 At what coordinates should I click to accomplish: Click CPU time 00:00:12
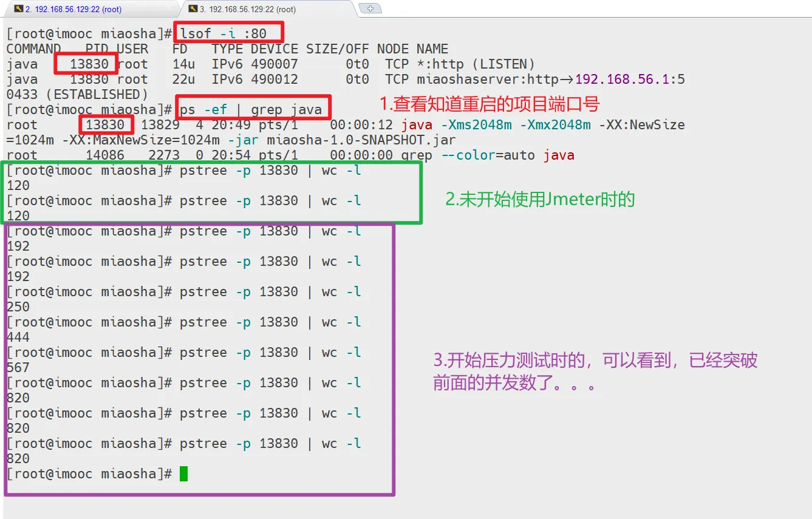(x=361, y=125)
